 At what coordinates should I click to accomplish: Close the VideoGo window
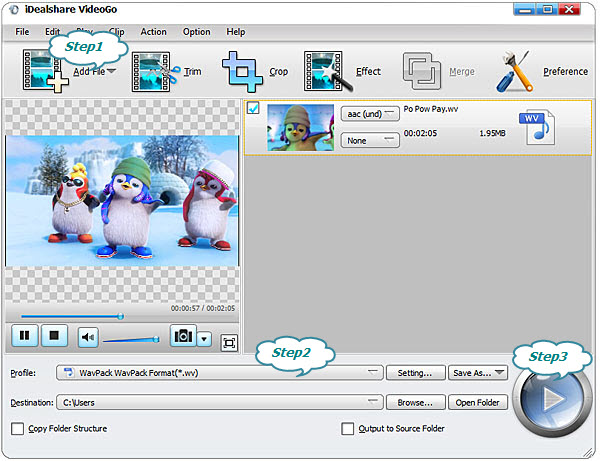(x=569, y=9)
